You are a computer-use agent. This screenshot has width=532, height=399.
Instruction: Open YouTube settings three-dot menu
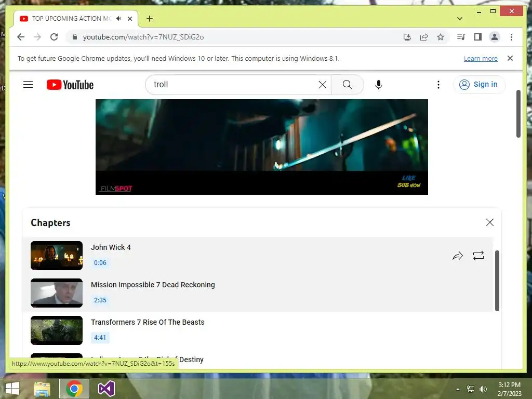[x=438, y=85]
